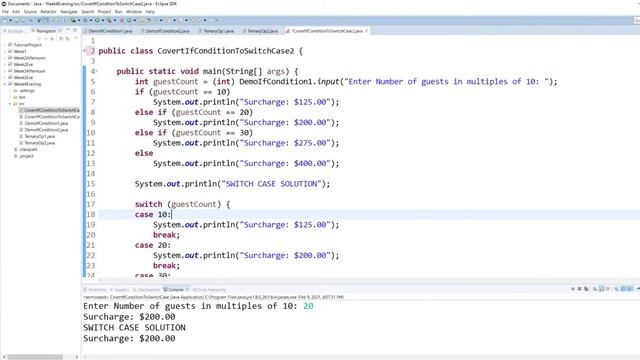Select the .classpath file in tree

point(28,149)
